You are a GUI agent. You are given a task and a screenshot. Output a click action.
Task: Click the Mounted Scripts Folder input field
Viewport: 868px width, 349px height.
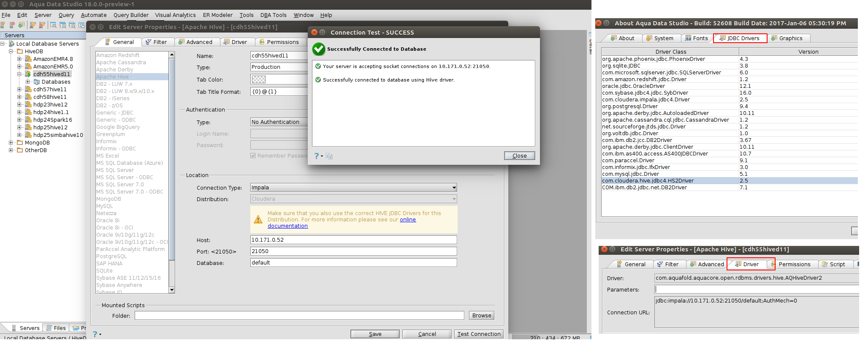(299, 315)
